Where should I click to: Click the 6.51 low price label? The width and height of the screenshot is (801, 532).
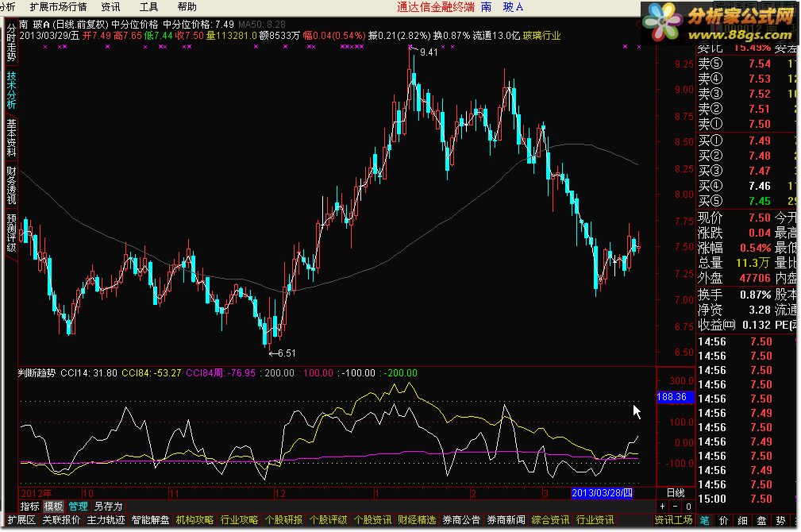287,353
